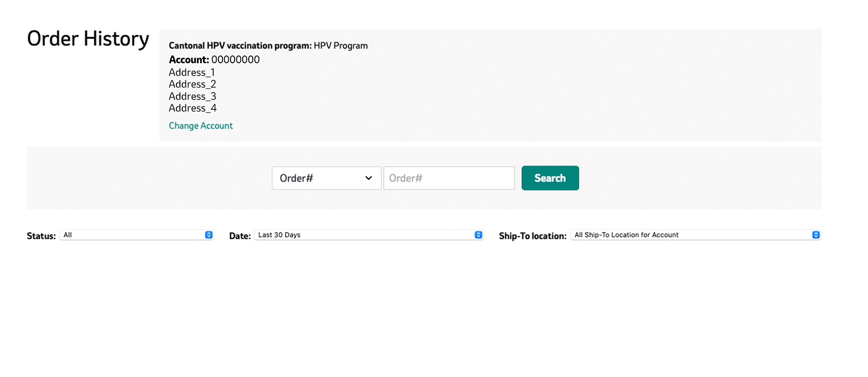
Task: Click the "Ship-To location:" label
Action: click(x=533, y=236)
